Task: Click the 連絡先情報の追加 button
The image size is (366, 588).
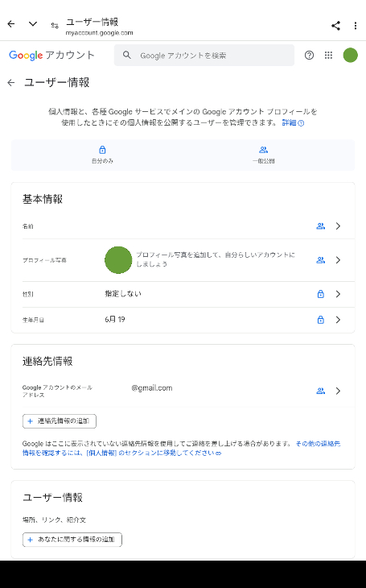Action: [x=60, y=421]
